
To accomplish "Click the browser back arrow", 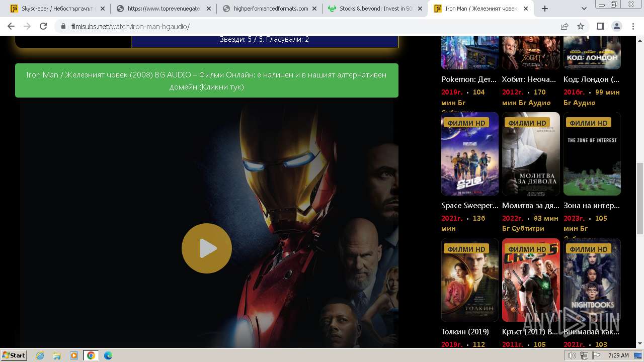I will click(x=11, y=27).
